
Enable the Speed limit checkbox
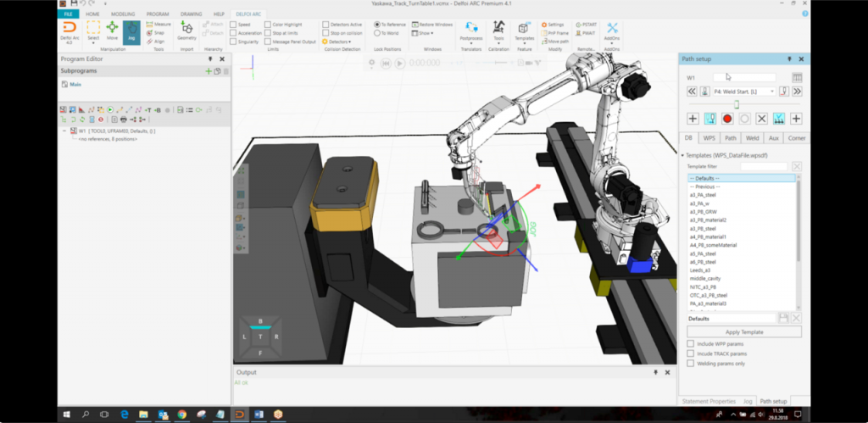(x=233, y=25)
